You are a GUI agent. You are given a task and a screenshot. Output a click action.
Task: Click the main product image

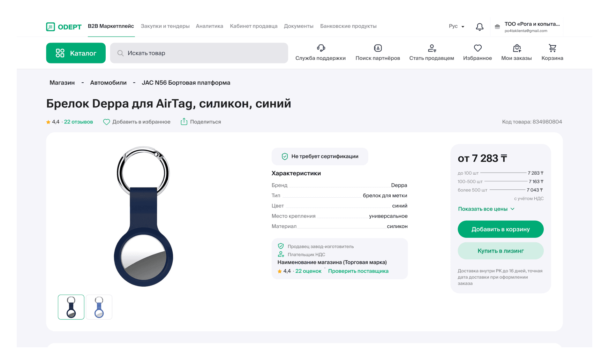pyautogui.click(x=143, y=216)
